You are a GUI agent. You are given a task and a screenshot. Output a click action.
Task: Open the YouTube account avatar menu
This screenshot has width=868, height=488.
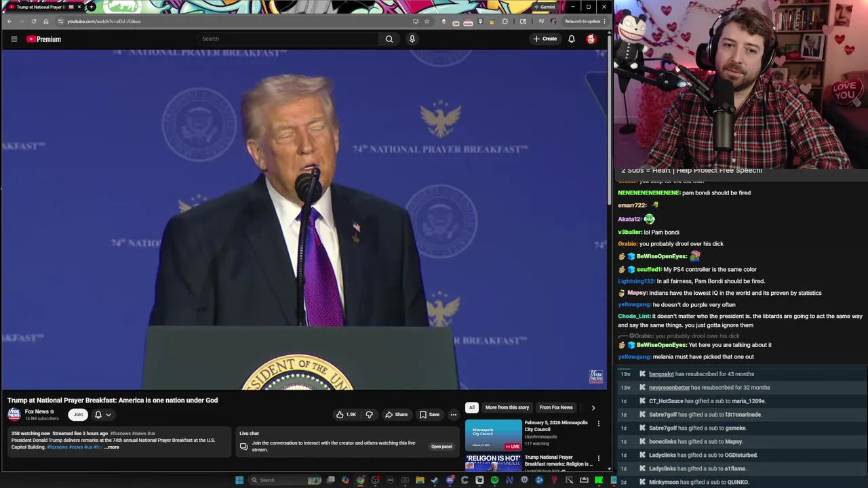591,39
